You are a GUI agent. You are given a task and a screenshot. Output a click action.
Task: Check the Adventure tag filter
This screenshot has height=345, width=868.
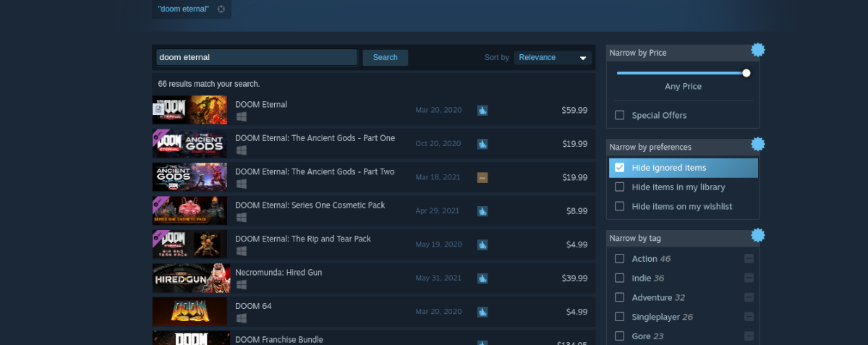pos(619,297)
